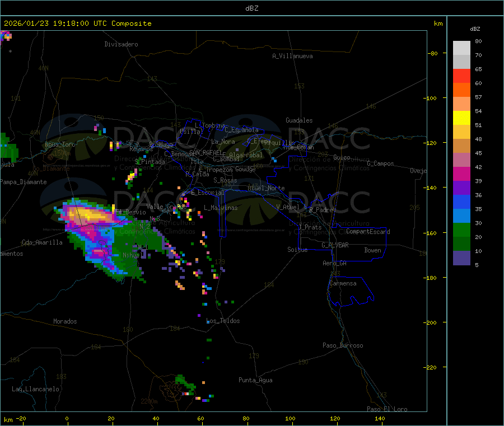Click the Punta_Agua label
The image size is (504, 426).
255,380
